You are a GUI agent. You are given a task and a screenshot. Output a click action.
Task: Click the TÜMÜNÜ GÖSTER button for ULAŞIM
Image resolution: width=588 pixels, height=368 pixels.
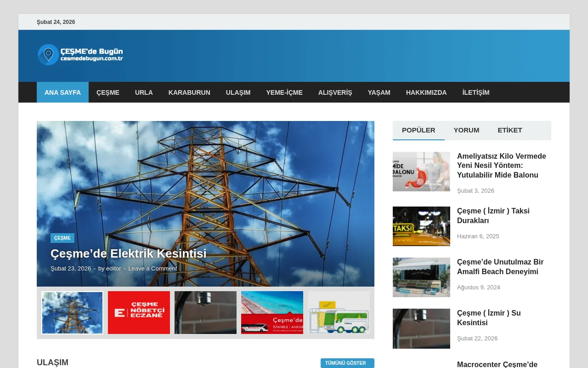pos(347,363)
